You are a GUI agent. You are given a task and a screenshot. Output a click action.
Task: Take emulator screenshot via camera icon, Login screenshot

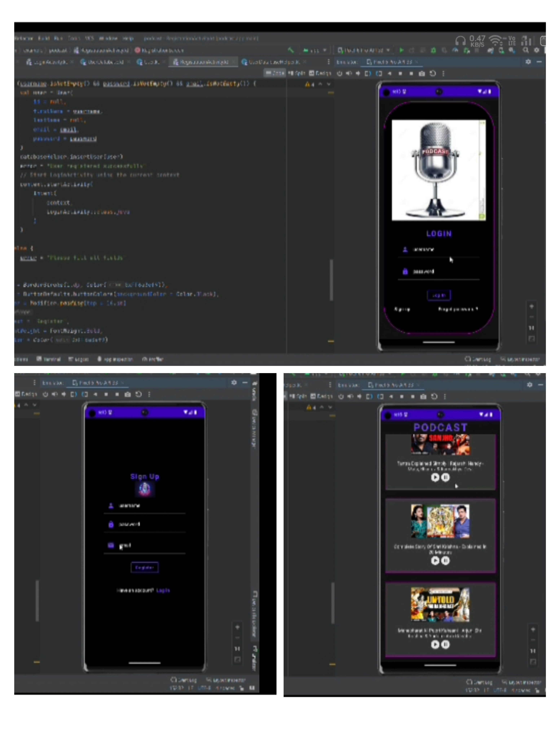point(422,73)
